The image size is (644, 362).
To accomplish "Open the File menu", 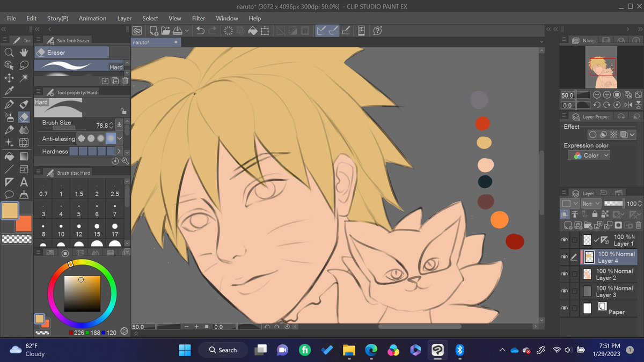I will [x=11, y=18].
